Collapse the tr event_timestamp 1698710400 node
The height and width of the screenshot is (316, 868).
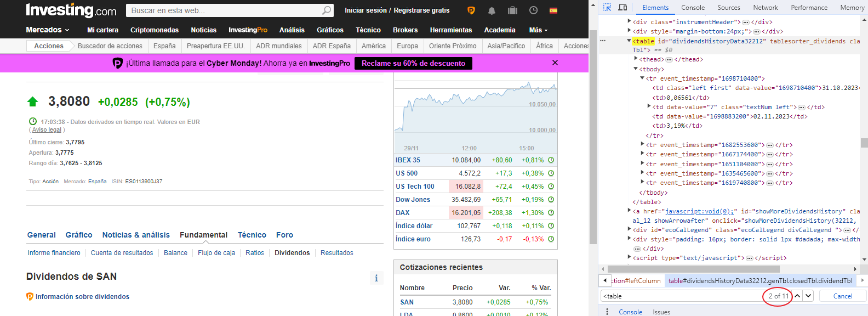pos(642,78)
